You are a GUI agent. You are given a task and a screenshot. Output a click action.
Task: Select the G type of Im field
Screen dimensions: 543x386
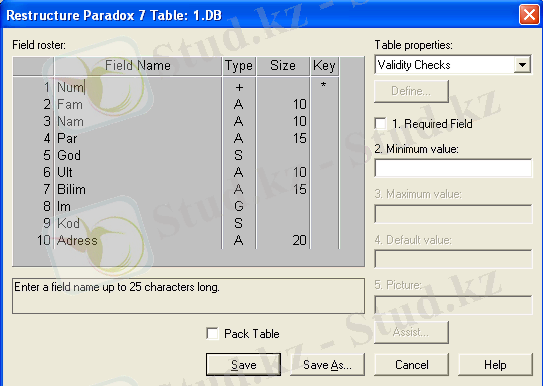(239, 206)
